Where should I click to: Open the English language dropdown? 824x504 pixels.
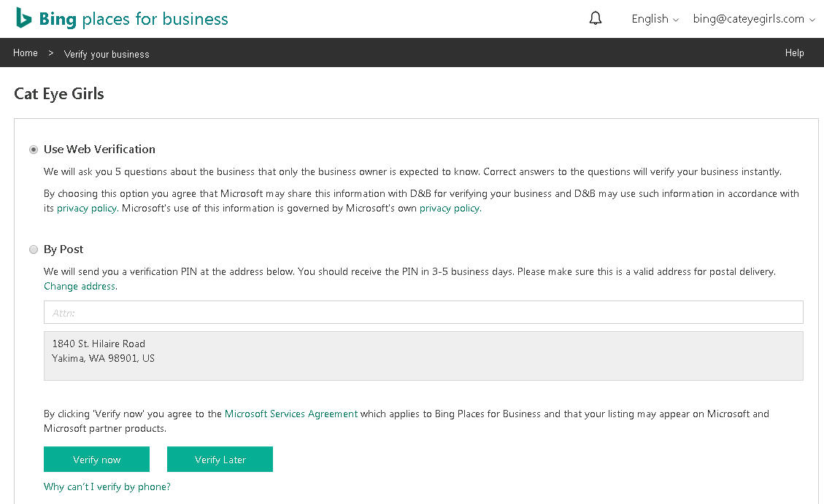[x=655, y=19]
